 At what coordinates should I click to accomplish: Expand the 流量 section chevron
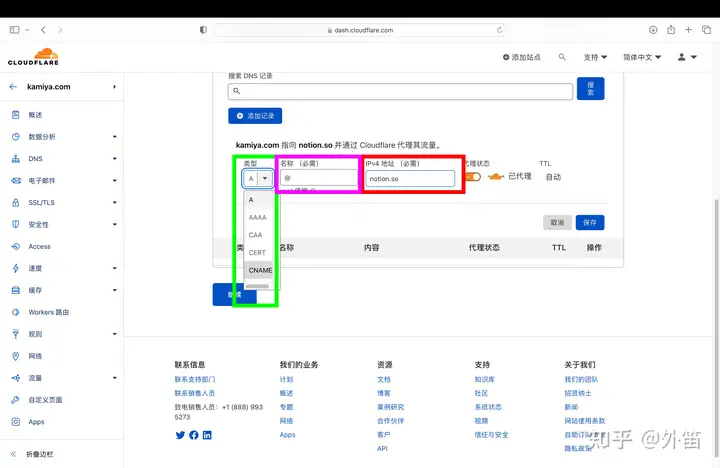(114, 378)
